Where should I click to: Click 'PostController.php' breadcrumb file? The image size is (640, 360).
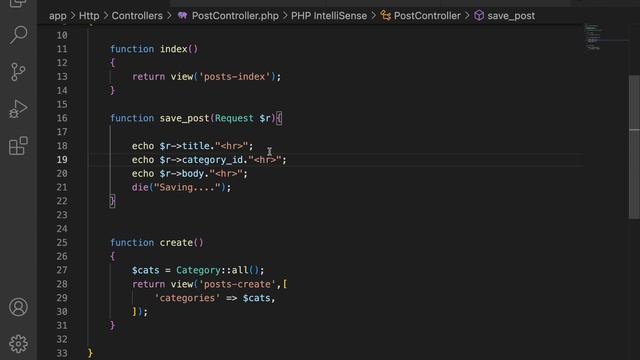[x=235, y=16]
